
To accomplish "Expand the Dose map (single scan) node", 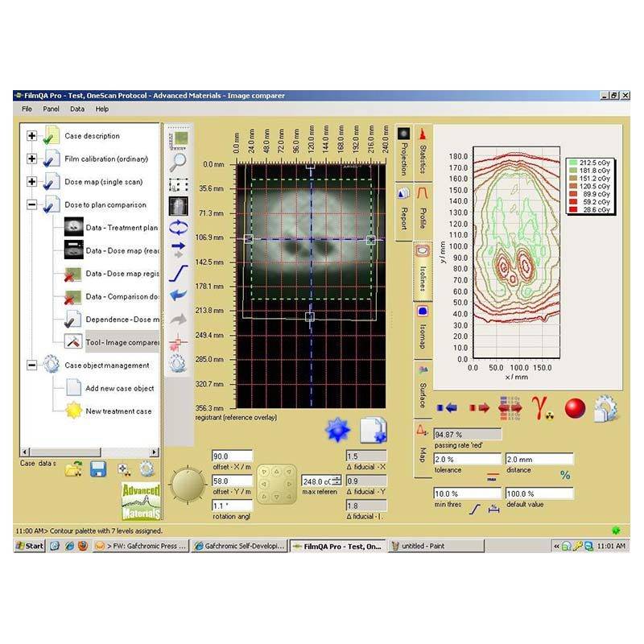I will tap(31, 182).
